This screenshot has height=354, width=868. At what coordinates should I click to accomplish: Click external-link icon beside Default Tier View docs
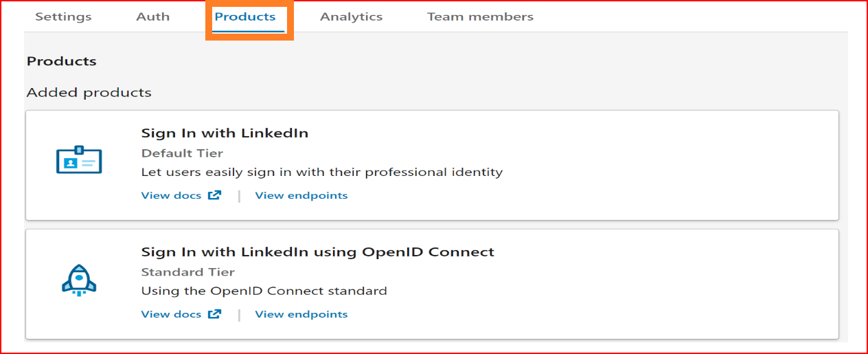coord(215,195)
